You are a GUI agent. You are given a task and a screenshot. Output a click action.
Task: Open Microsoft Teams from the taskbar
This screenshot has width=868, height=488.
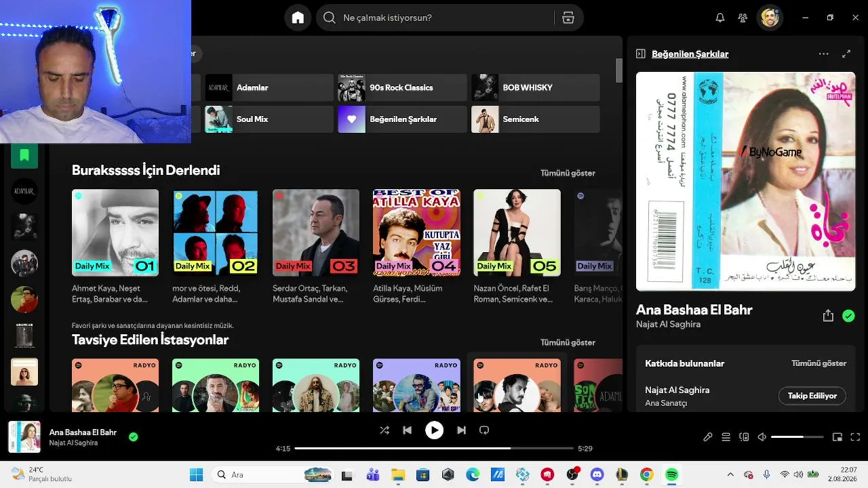[x=372, y=474]
